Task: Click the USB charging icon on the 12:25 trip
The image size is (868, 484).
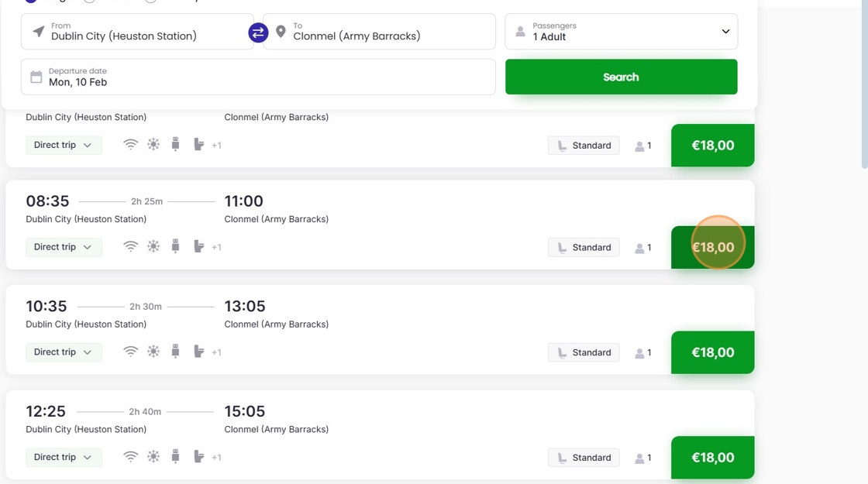Action: (x=176, y=457)
